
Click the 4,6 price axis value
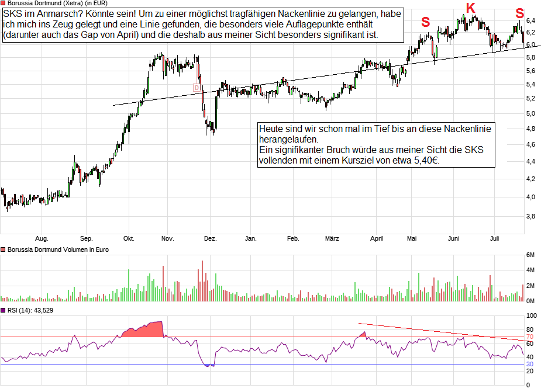tap(530, 144)
